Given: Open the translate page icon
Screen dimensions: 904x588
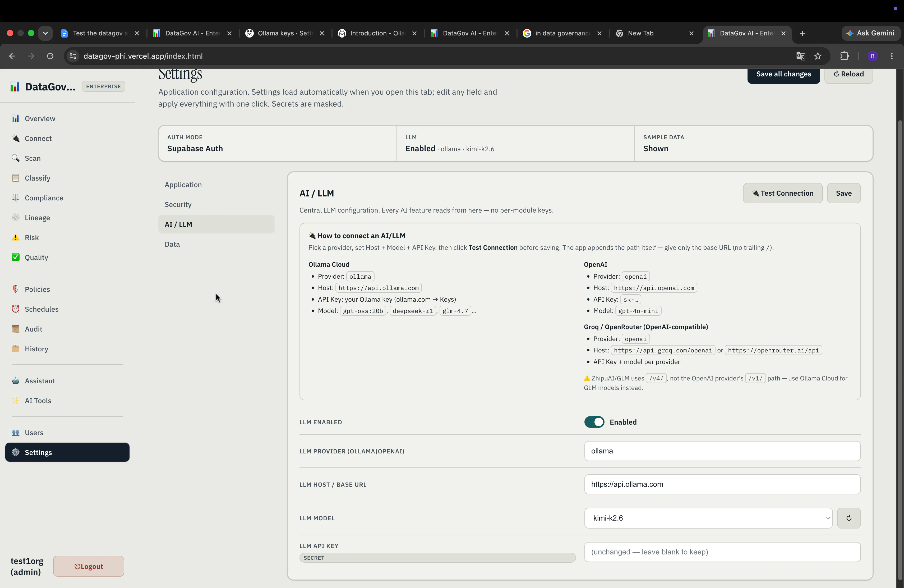Looking at the screenshot, I should (801, 56).
